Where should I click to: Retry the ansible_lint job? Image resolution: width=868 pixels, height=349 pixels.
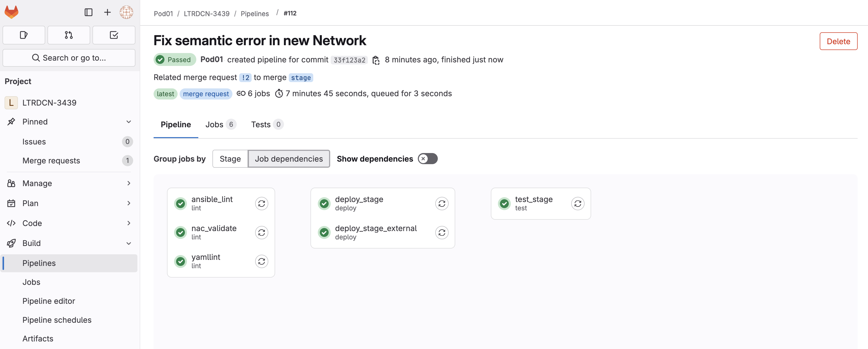point(261,204)
